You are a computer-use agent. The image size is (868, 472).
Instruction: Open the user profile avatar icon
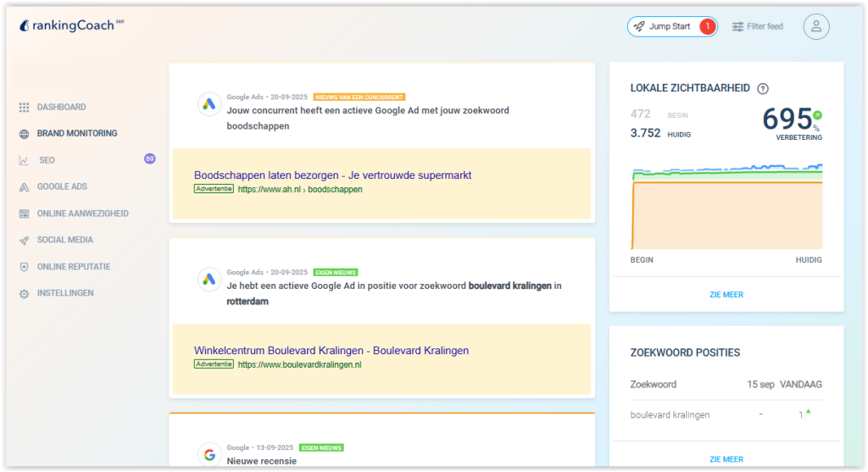pyautogui.click(x=815, y=26)
